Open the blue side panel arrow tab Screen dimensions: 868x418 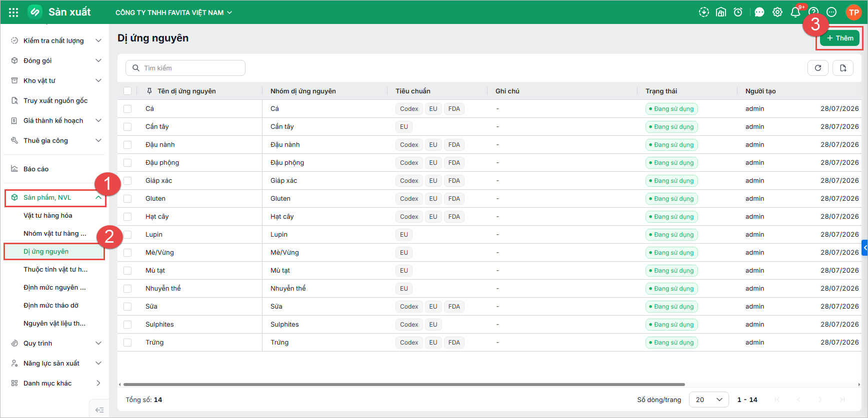(x=865, y=248)
